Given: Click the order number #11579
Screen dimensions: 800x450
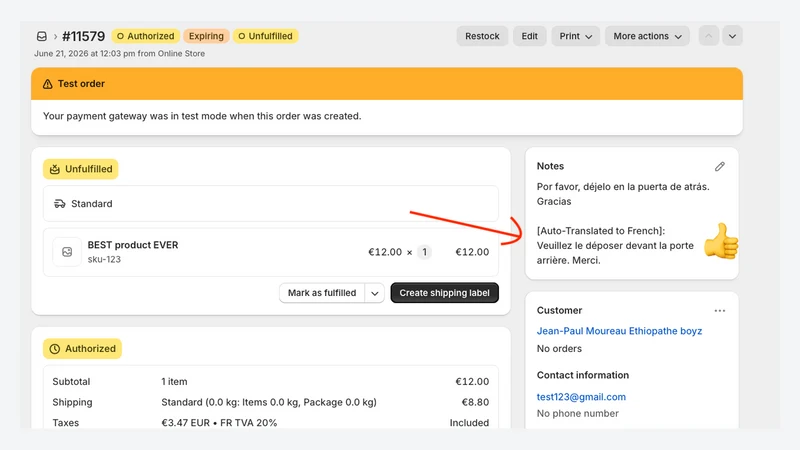Looking at the screenshot, I should pyautogui.click(x=83, y=36).
